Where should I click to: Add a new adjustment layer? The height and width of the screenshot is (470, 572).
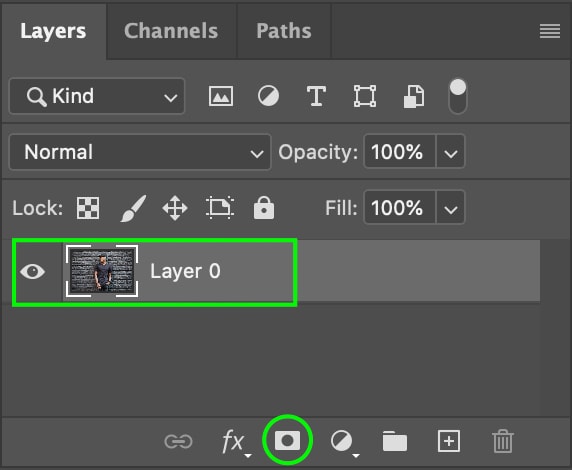(344, 442)
